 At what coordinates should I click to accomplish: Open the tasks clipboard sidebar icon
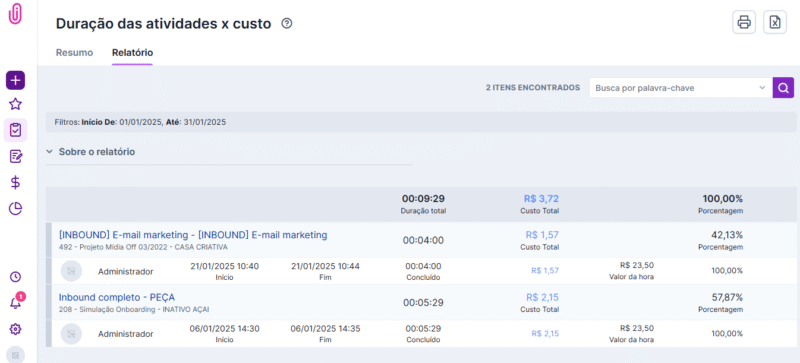click(x=15, y=130)
